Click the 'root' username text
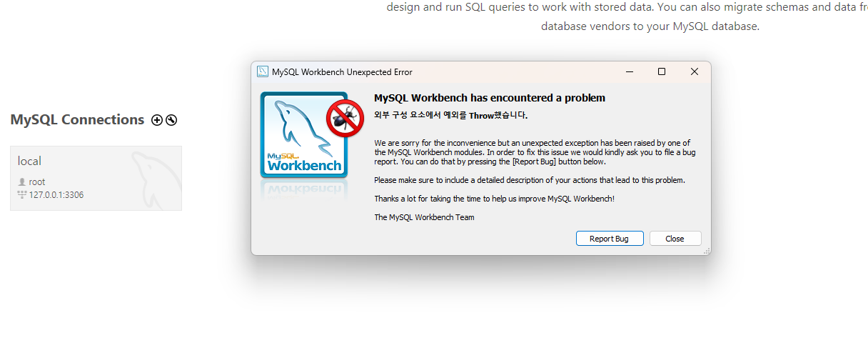 pyautogui.click(x=37, y=182)
